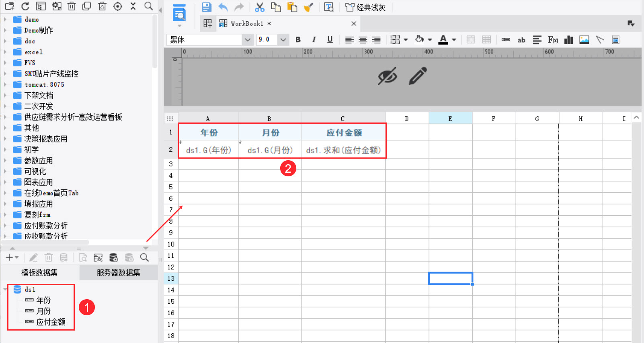
Task: Search datasets with magnifier icon
Action: tap(144, 257)
